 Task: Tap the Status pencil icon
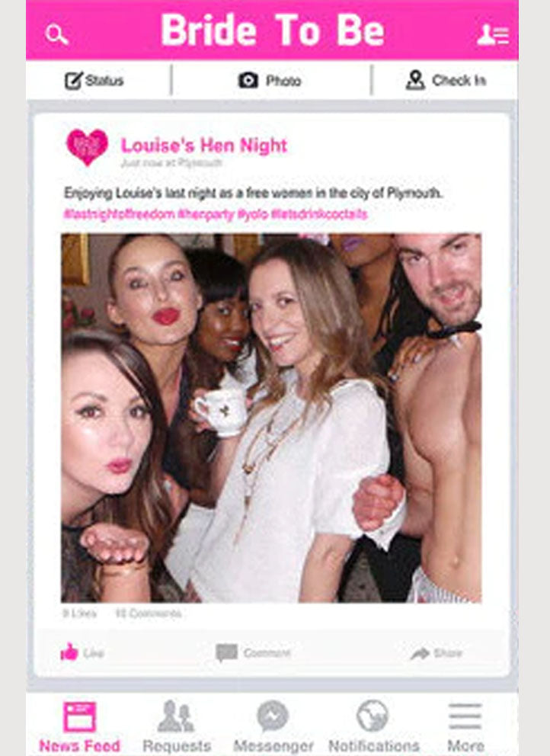[x=74, y=81]
